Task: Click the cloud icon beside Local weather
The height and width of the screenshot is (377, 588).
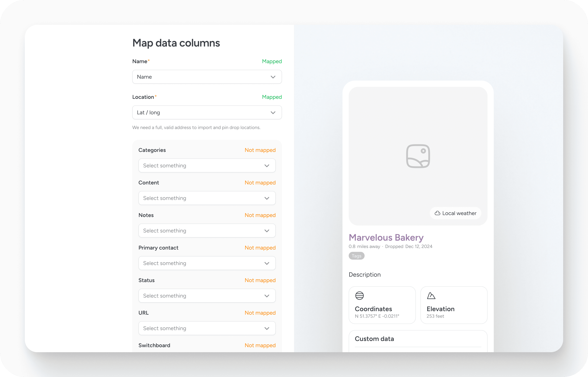Action: 437,213
